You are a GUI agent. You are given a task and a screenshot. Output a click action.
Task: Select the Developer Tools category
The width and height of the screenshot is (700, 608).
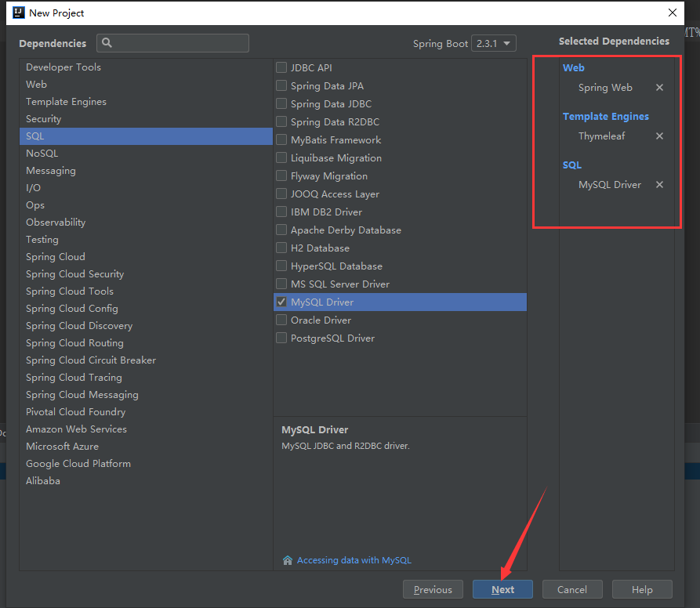click(146, 67)
